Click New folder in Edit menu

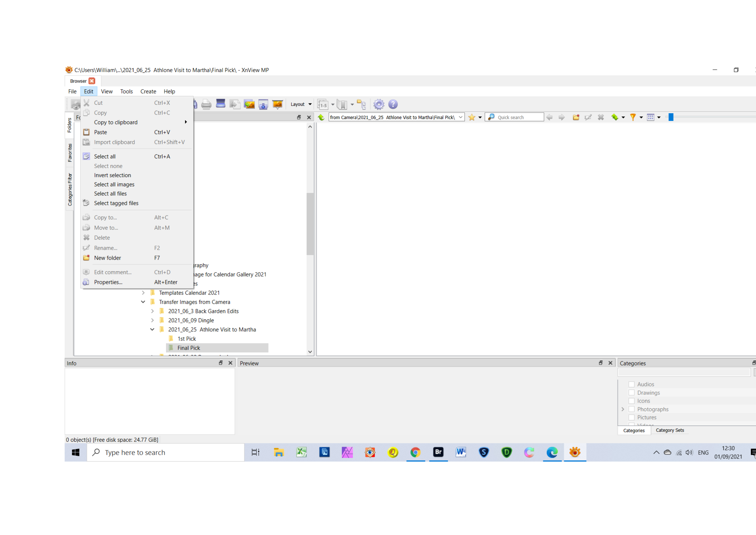(107, 258)
